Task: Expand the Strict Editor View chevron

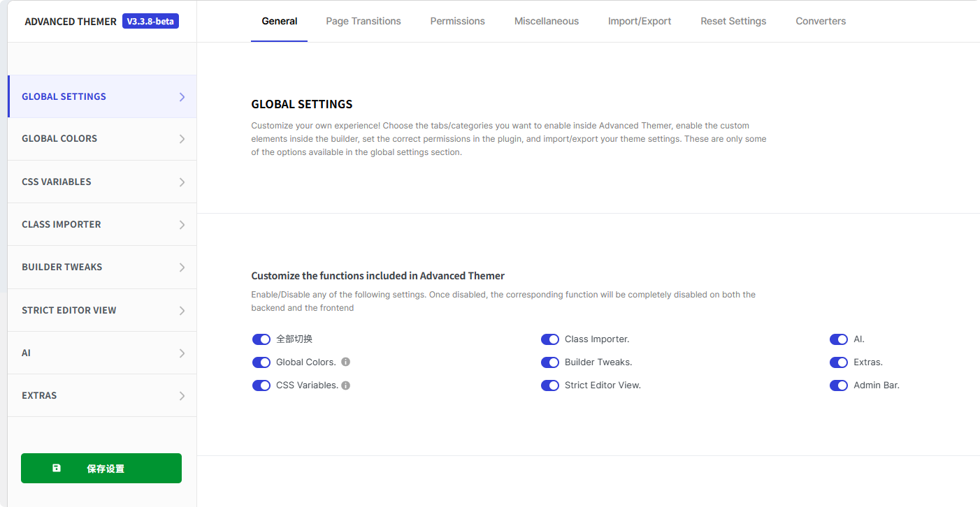Action: (182, 311)
